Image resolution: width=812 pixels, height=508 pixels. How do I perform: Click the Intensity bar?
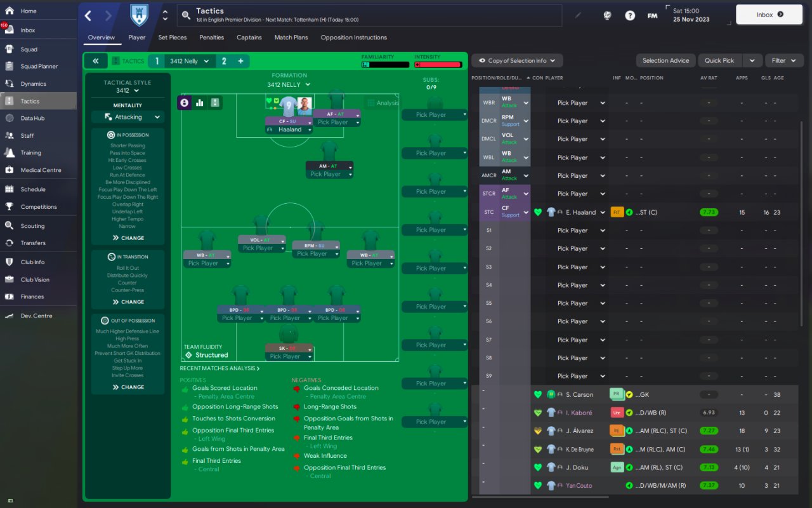[438, 65]
